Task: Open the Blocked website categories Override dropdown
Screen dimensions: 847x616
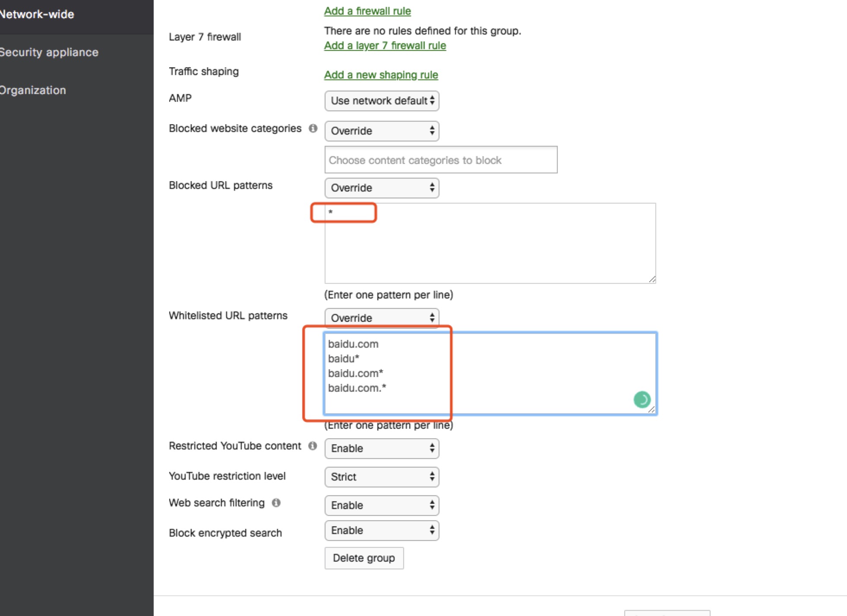Action: 382,131
